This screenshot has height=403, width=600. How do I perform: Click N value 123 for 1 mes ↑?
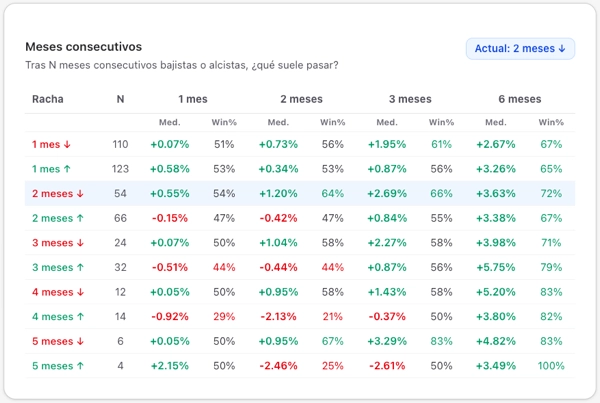120,169
